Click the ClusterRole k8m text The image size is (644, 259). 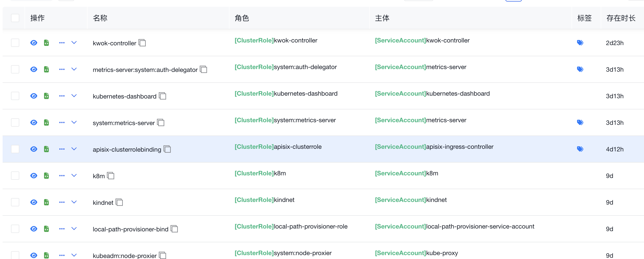pos(260,173)
